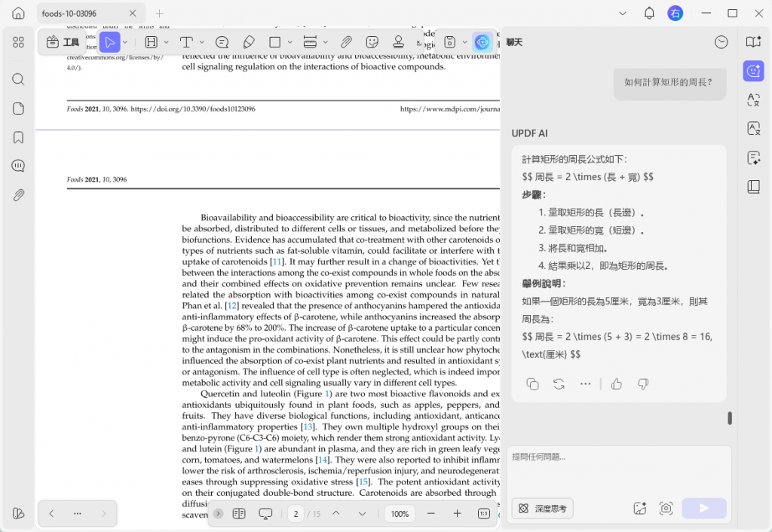Screen dimensions: 772x532
Task: Click the chat panel scrollbar thumb
Action: pos(730,417)
